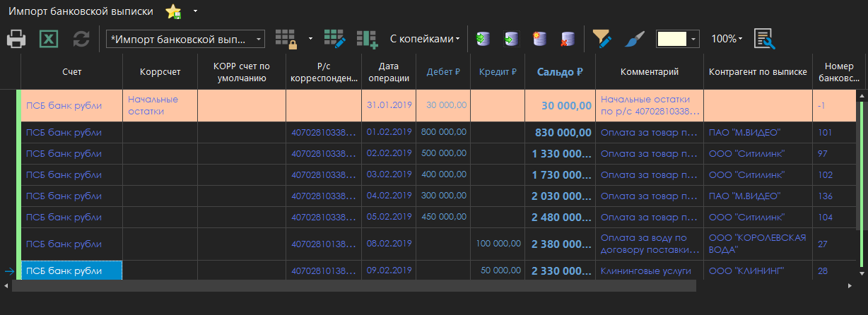Click the 'Дата операции' column header
Screen dimensions: 868x315
(389, 72)
